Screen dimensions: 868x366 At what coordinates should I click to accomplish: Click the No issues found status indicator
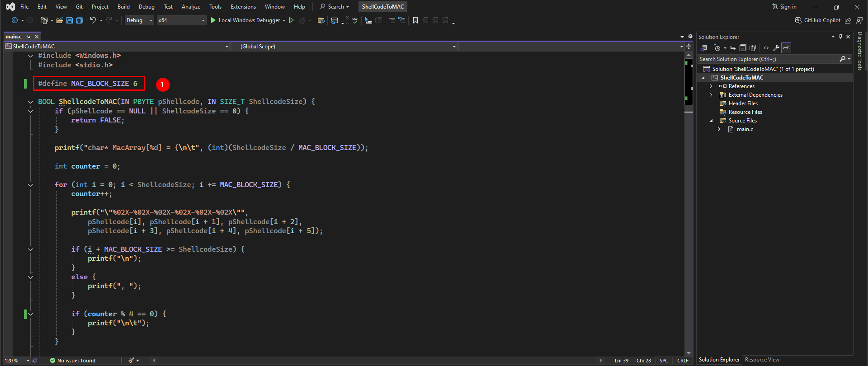[x=73, y=361]
